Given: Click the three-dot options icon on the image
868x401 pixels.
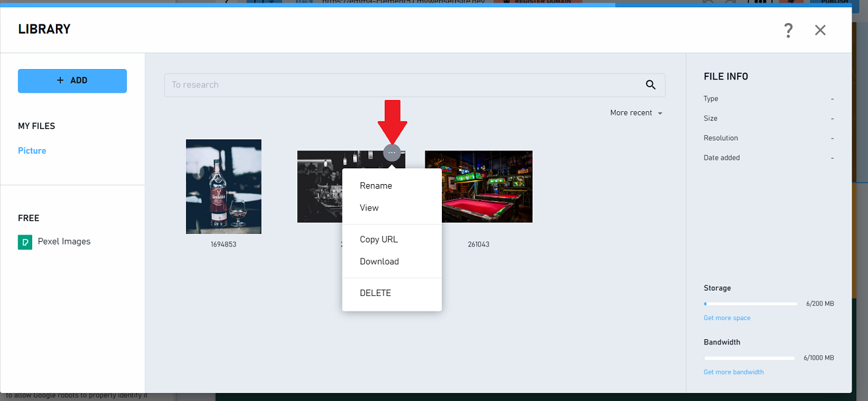Looking at the screenshot, I should point(392,153).
